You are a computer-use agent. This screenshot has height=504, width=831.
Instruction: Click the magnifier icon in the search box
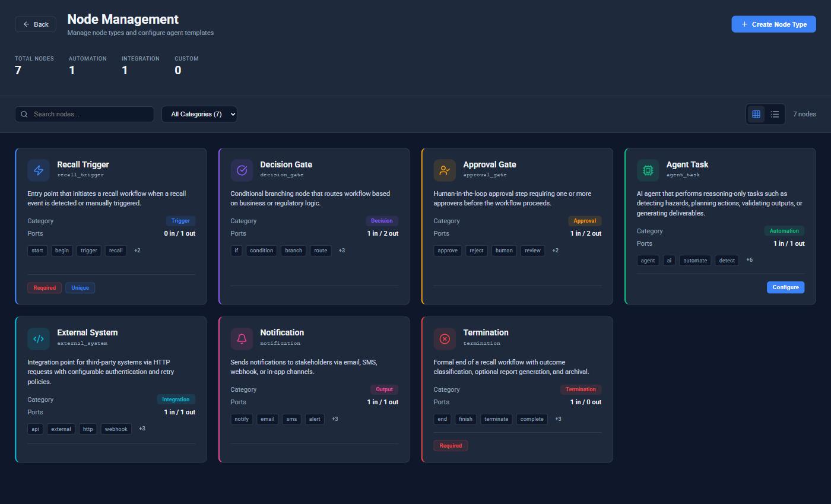(x=24, y=114)
